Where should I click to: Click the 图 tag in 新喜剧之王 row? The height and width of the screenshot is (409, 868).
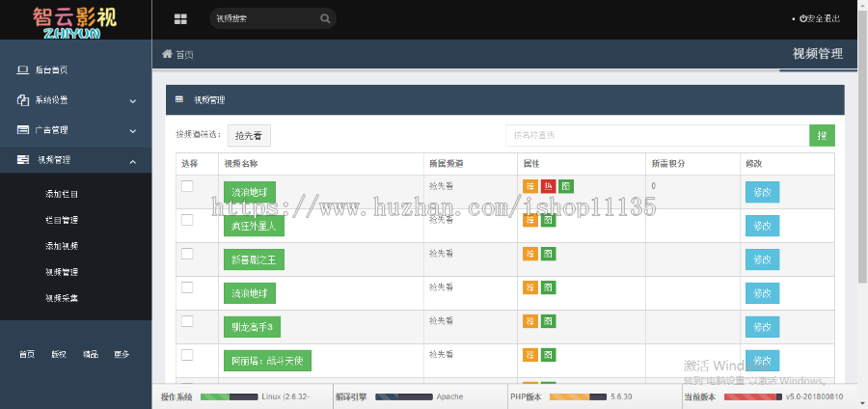coord(548,254)
